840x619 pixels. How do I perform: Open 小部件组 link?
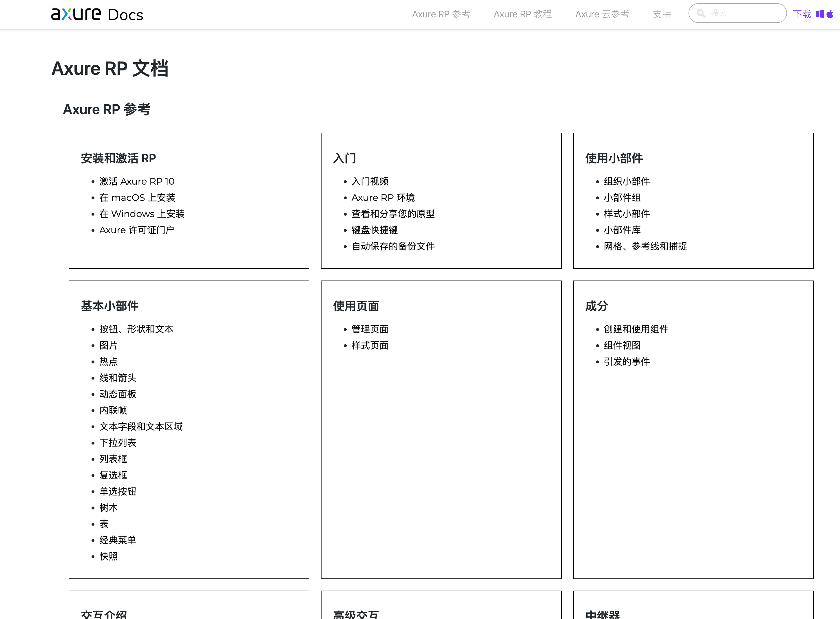coord(622,197)
